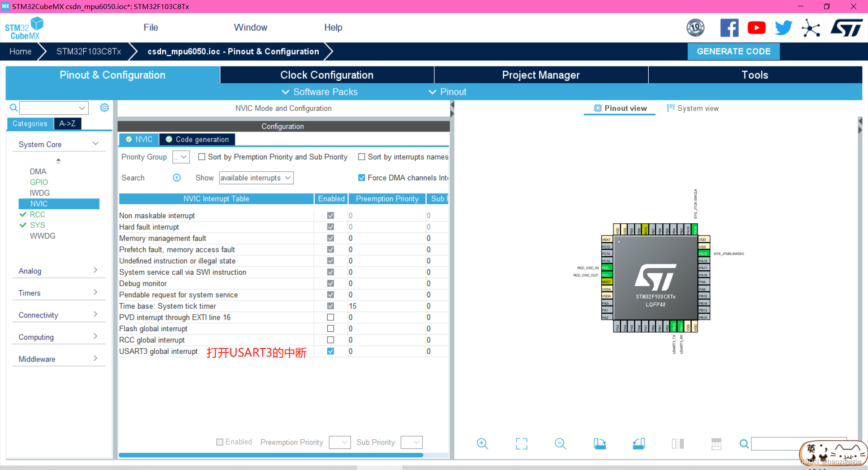
Task: Enable sort by interrupts names
Action: coord(362,157)
